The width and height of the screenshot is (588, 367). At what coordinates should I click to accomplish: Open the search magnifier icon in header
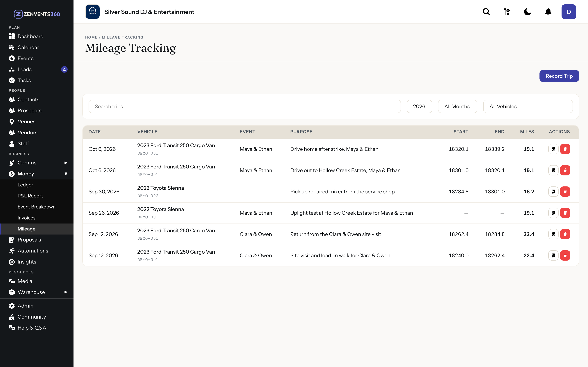click(x=486, y=12)
